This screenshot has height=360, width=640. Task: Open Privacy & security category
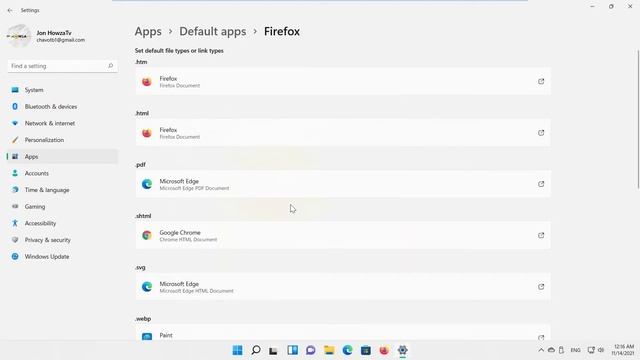point(62,240)
